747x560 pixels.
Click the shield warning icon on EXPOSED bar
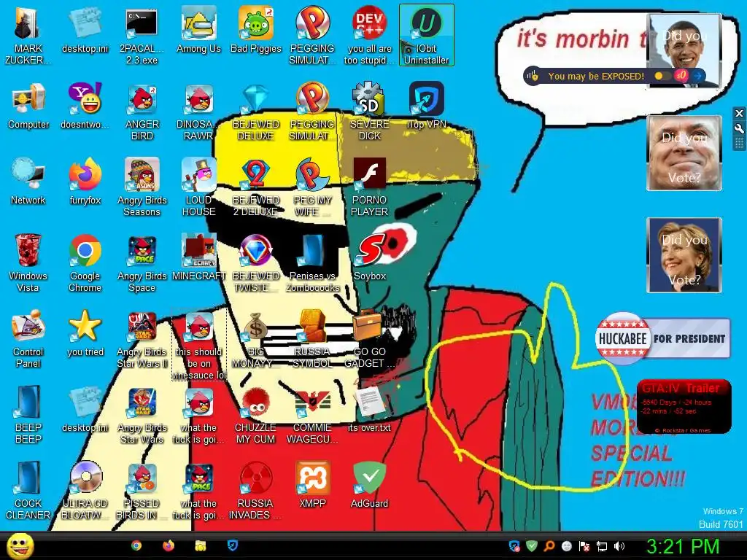tap(533, 76)
